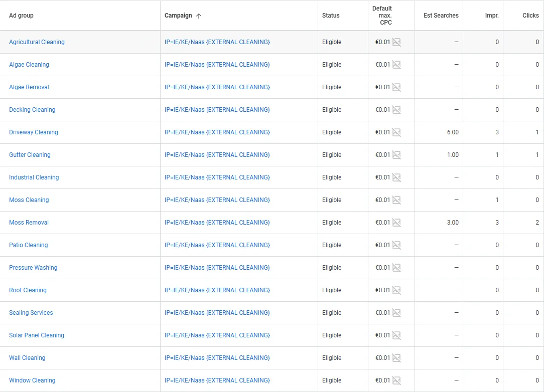The width and height of the screenshot is (544, 392).
Task: Click the CPC icon in Window Cleaning row
Action: [x=396, y=380]
